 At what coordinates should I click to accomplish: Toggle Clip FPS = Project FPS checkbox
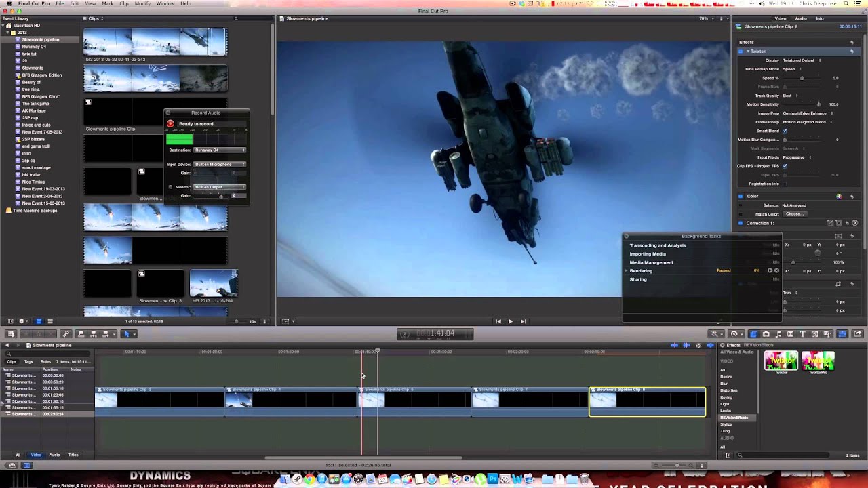(785, 166)
